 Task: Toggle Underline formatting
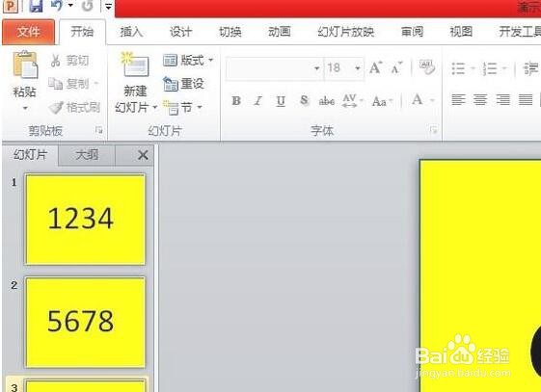click(281, 101)
